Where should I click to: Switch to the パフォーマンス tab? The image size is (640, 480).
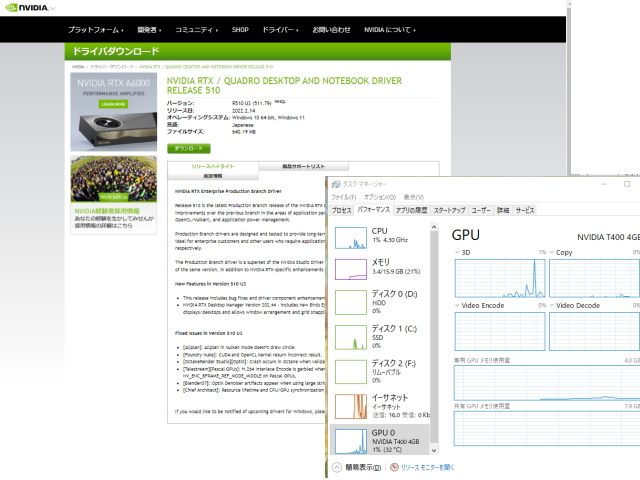(373, 210)
